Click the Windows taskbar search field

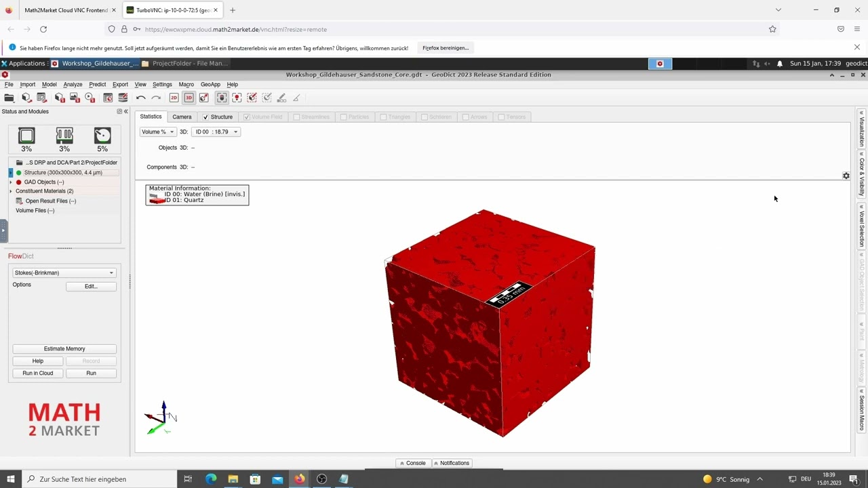(99, 479)
